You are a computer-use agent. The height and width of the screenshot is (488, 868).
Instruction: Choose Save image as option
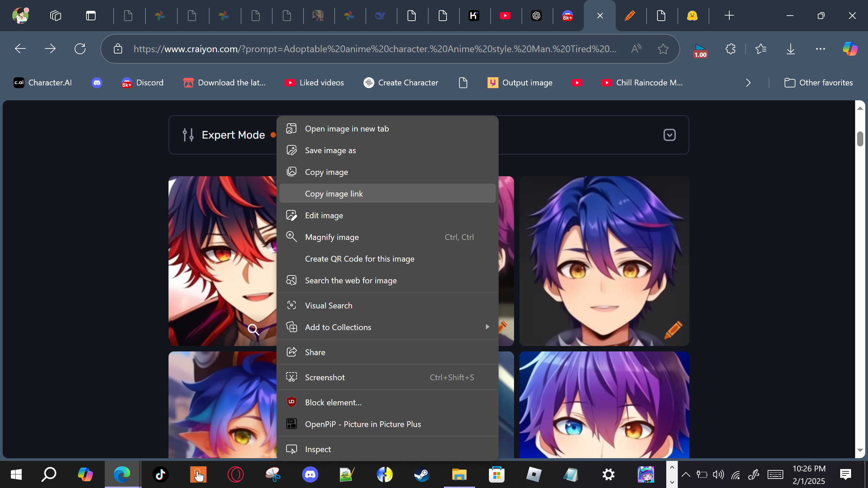point(330,150)
